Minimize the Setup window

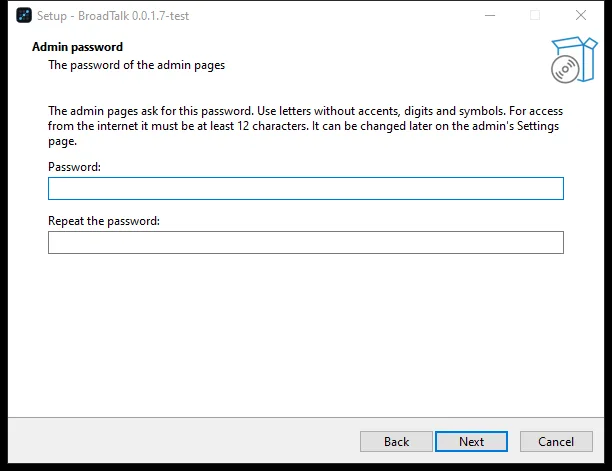(x=490, y=16)
